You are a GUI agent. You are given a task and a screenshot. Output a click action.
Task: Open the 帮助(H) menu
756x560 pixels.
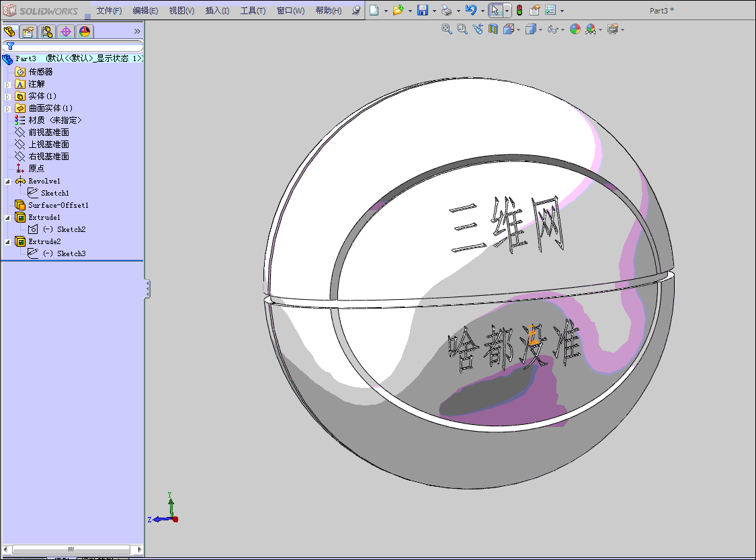pyautogui.click(x=329, y=11)
